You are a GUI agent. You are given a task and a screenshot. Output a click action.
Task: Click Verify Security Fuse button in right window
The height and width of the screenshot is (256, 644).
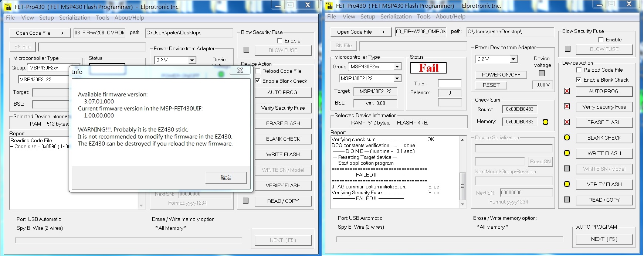coord(604,107)
